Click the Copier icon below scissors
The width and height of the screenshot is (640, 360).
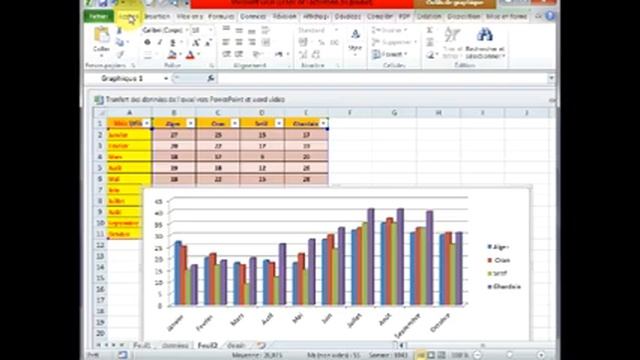(120, 42)
